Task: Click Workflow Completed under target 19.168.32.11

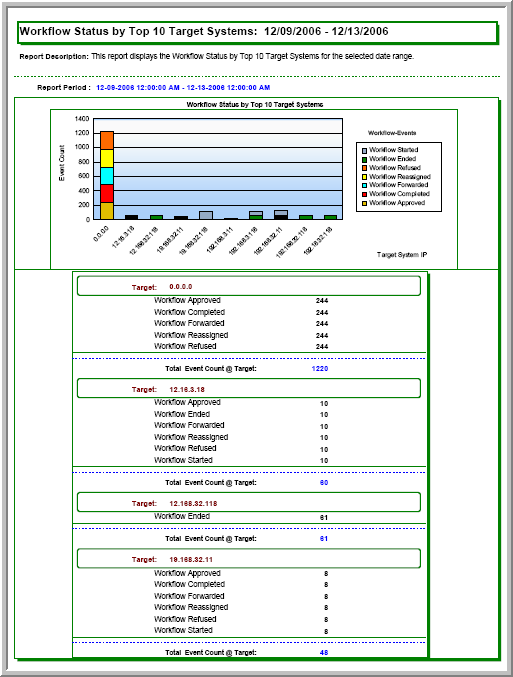Action: 190,584
